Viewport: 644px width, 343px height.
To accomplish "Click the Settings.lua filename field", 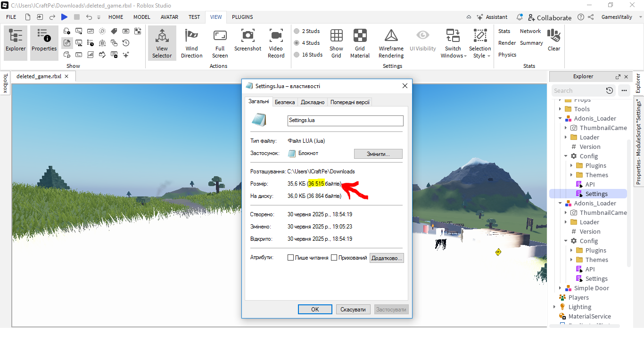I will (346, 121).
